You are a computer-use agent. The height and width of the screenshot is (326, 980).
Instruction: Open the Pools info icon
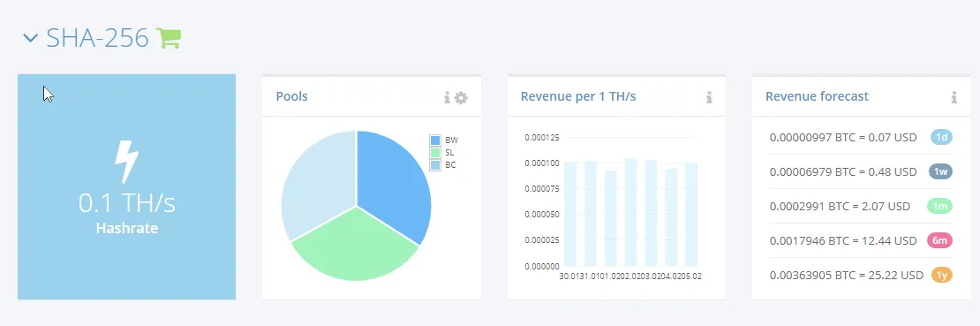pyautogui.click(x=447, y=97)
